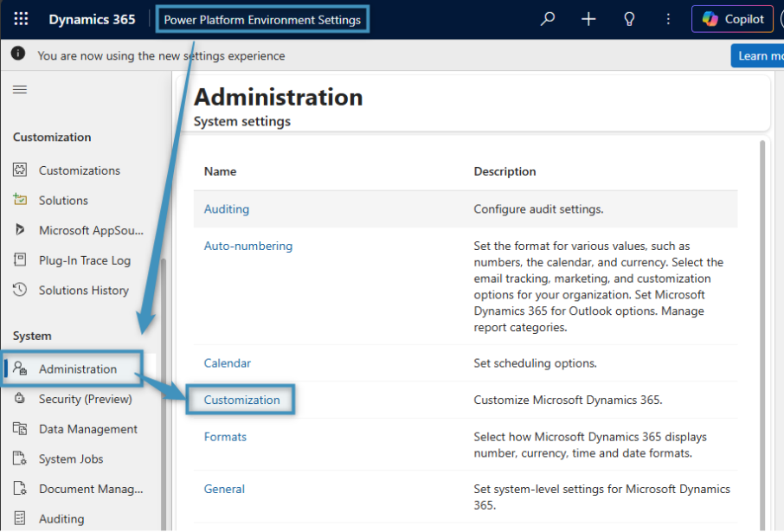Click the Power Platform Environment Settings title
784x532 pixels.
click(x=262, y=20)
